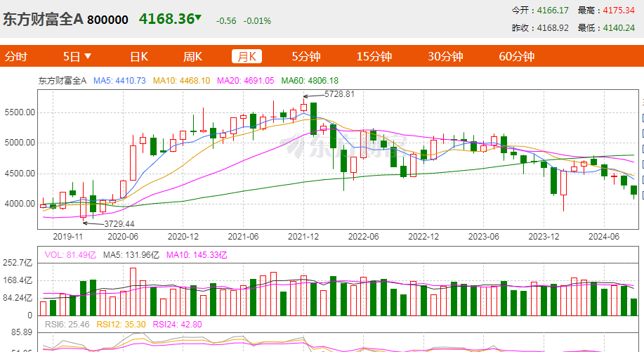Click the 2019-11 date label
Viewport: 644px width, 352px height.
click(67, 237)
